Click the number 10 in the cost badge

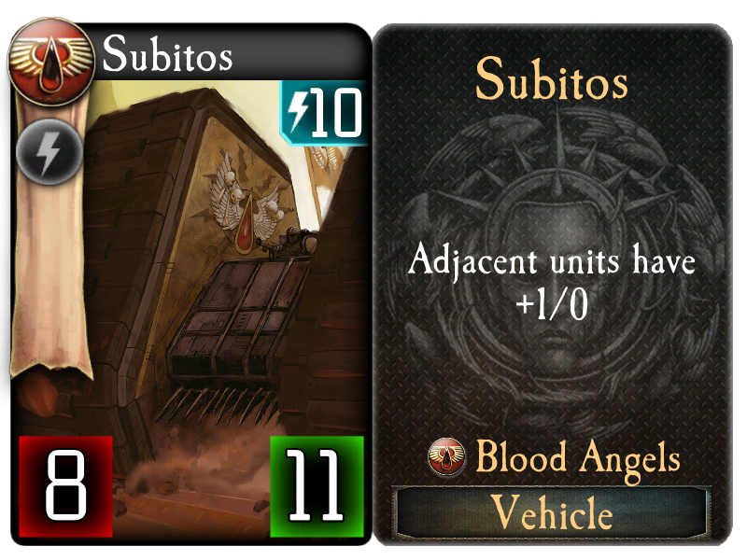point(336,113)
